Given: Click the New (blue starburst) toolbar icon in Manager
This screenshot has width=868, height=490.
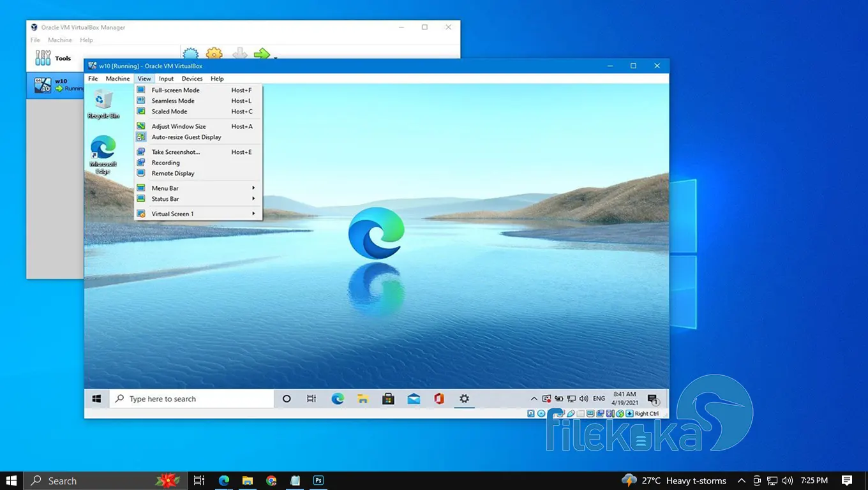Looking at the screenshot, I should (x=190, y=54).
